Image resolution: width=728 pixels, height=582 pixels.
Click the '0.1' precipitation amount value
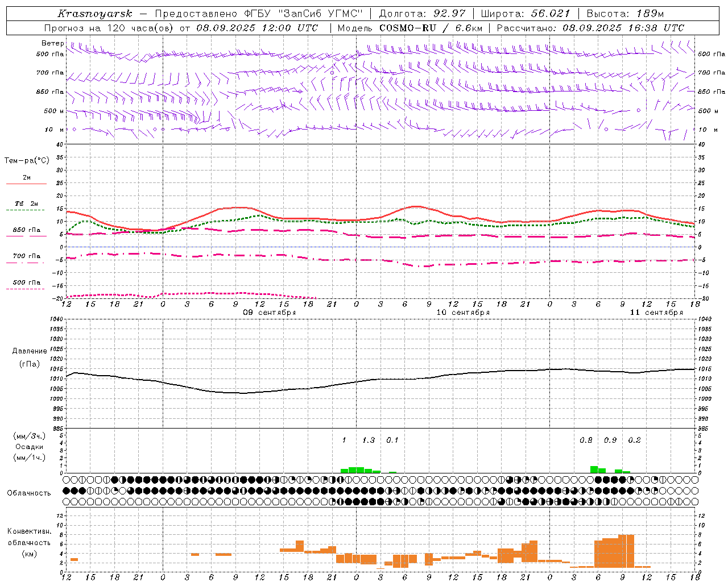392,440
